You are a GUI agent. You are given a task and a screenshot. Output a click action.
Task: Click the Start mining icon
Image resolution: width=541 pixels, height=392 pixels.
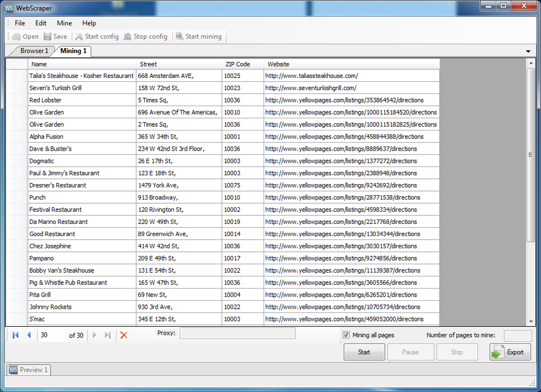[179, 37]
